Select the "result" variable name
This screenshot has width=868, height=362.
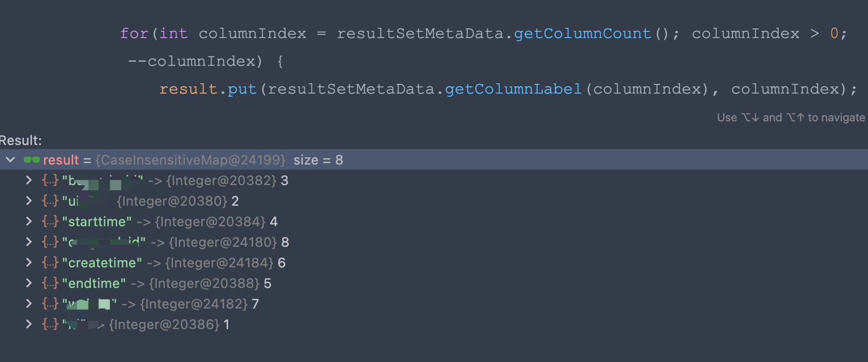tap(62, 159)
